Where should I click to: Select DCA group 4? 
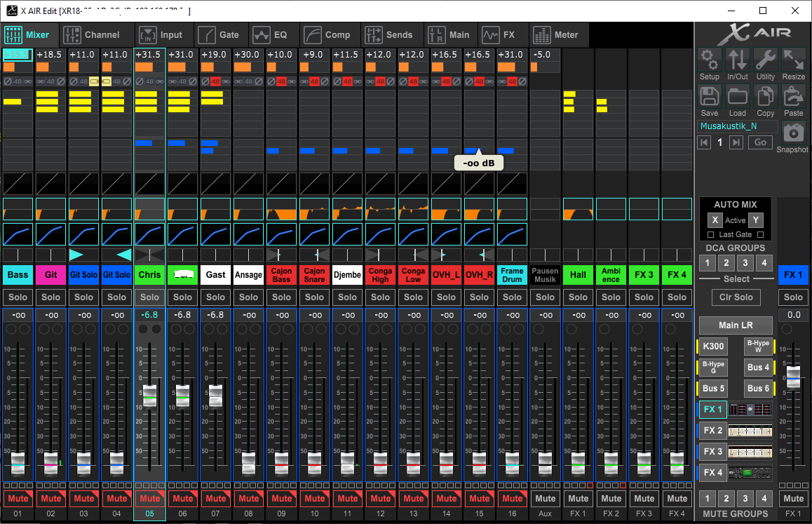coord(764,263)
